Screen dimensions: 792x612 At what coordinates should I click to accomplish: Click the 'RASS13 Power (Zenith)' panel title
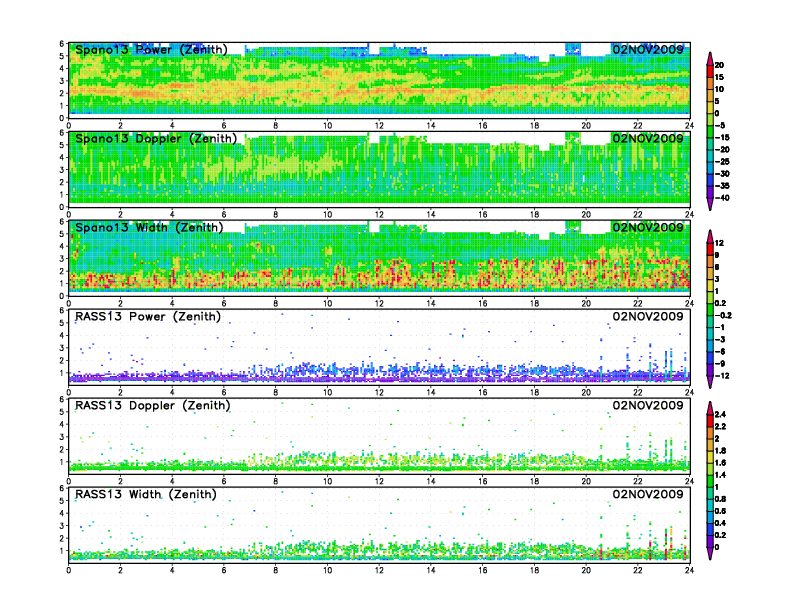coord(148,317)
